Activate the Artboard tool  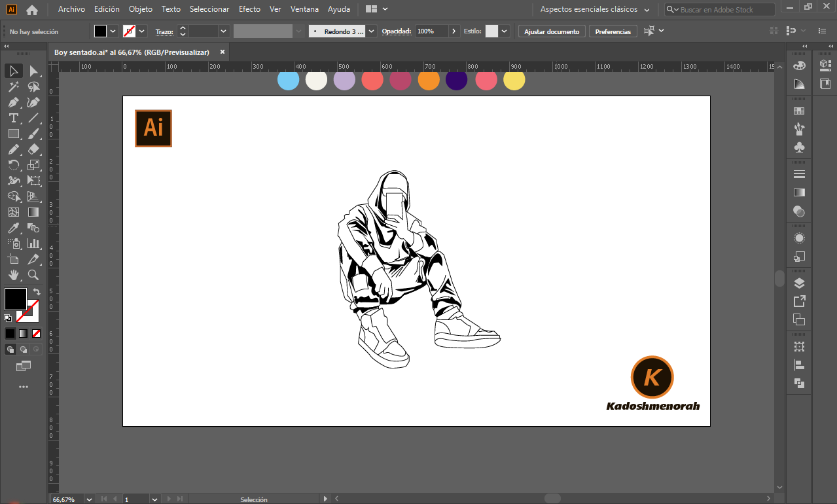click(x=14, y=259)
